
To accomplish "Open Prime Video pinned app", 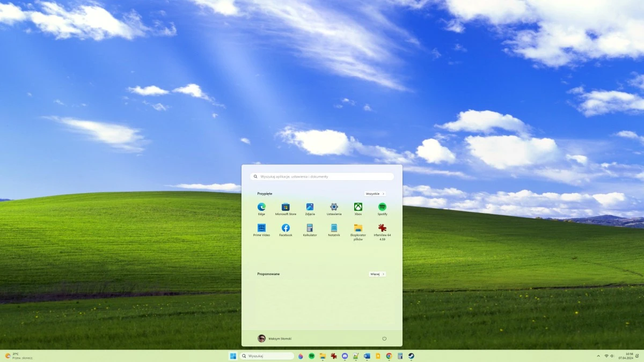I will click(261, 228).
